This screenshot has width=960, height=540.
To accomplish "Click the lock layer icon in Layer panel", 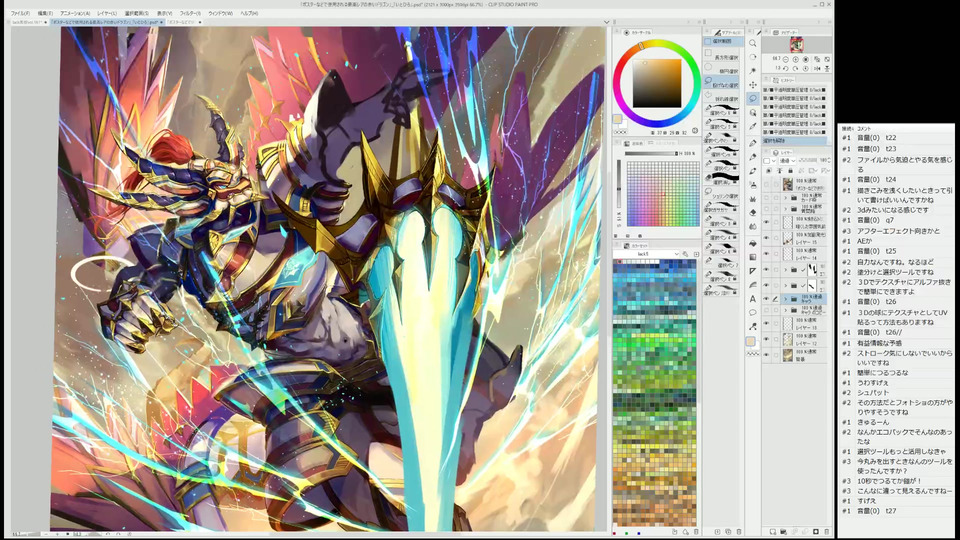I will [x=790, y=170].
